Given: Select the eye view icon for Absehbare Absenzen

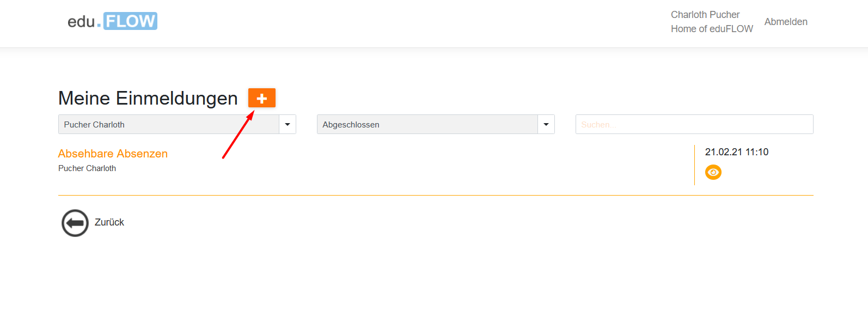Looking at the screenshot, I should (713, 172).
